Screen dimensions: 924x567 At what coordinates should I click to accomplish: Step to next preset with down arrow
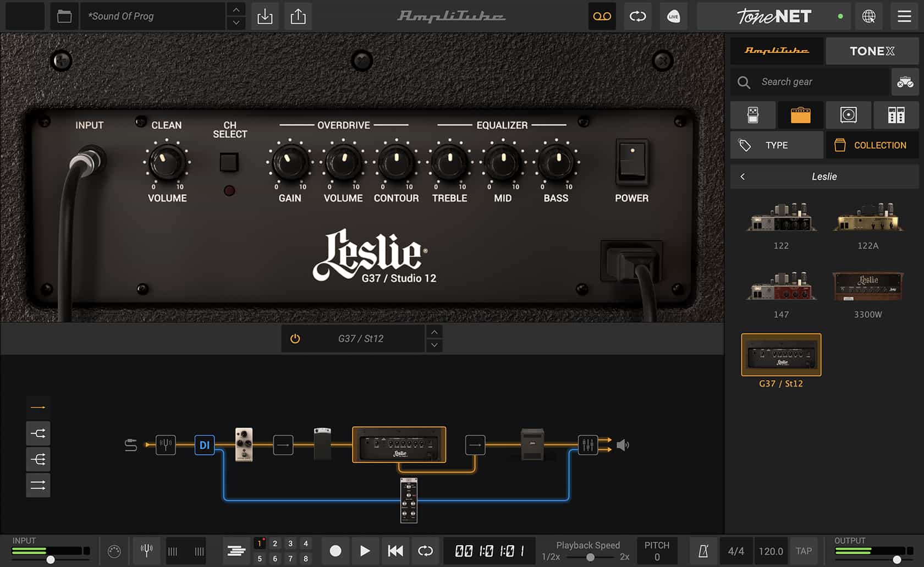click(236, 23)
